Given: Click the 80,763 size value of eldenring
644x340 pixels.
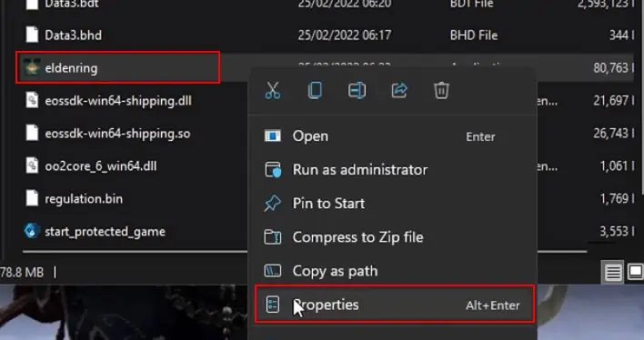Looking at the screenshot, I should click(x=610, y=68).
